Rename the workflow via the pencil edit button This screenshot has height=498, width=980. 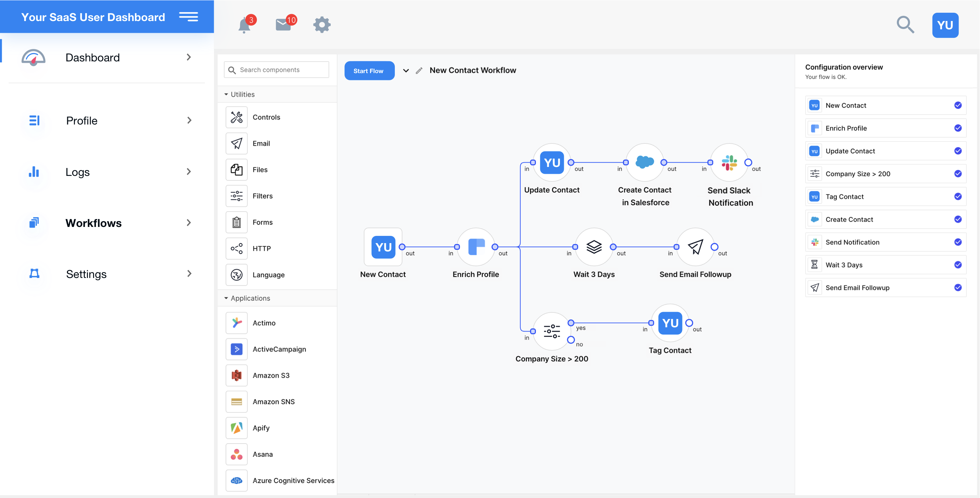(x=419, y=70)
